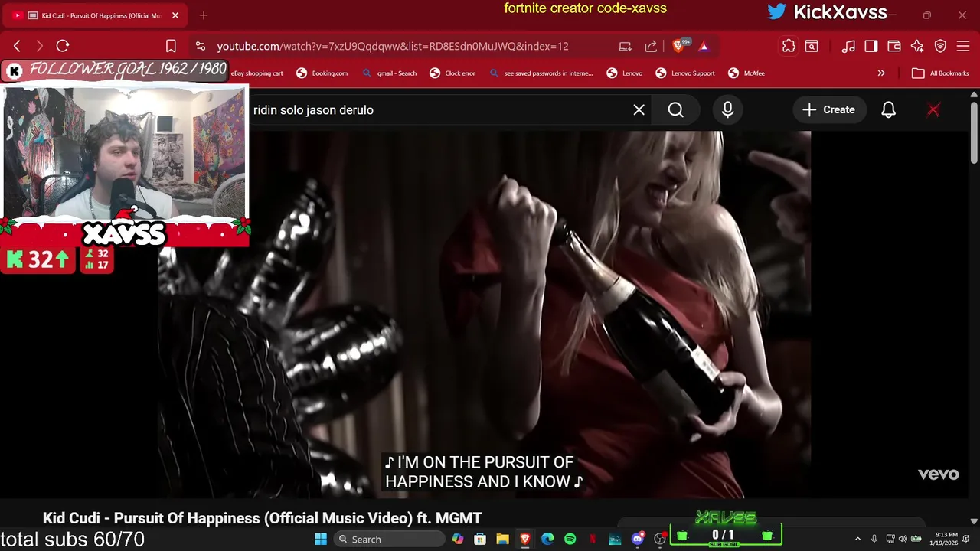The image size is (980, 551).
Task: Open File Explorer from the taskbar
Action: [x=502, y=539]
